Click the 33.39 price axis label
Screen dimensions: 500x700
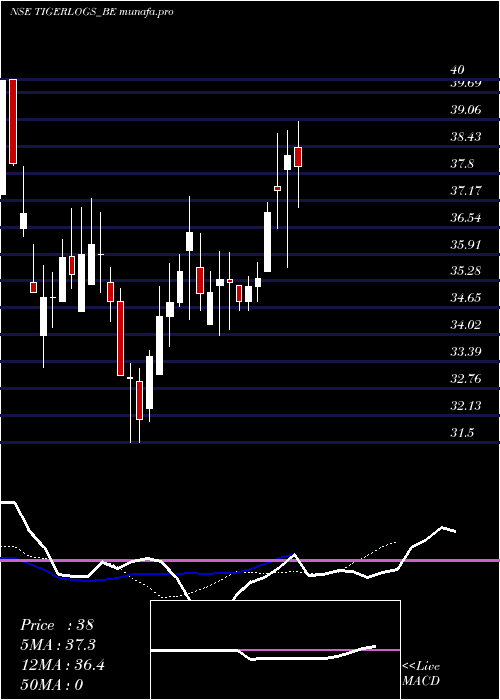click(x=466, y=352)
